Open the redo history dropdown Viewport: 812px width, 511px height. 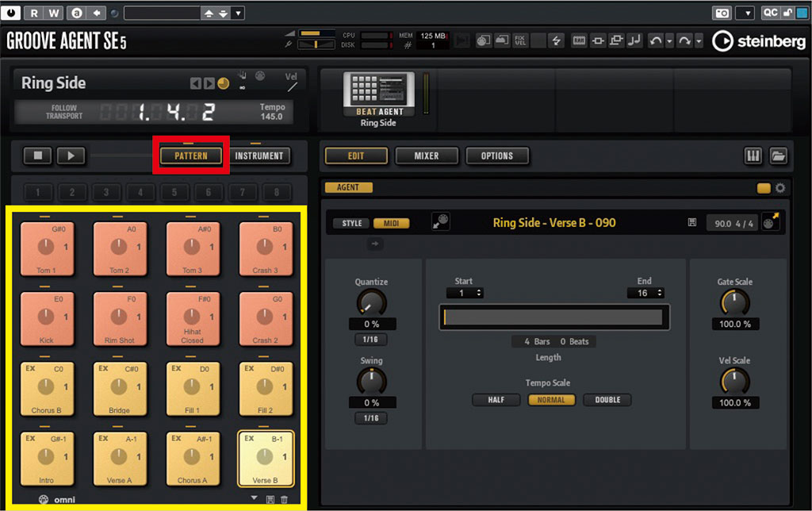pyautogui.click(x=699, y=40)
